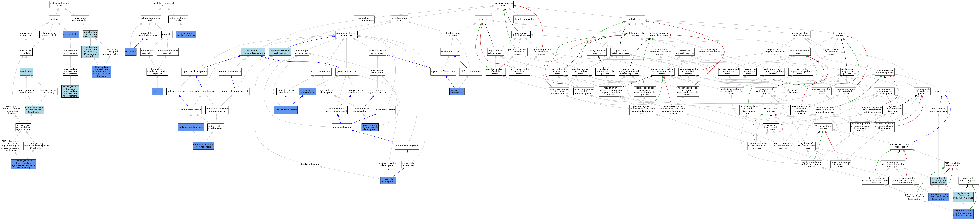
Task: Select the 'muscle structure development' node
Action: click(x=377, y=52)
